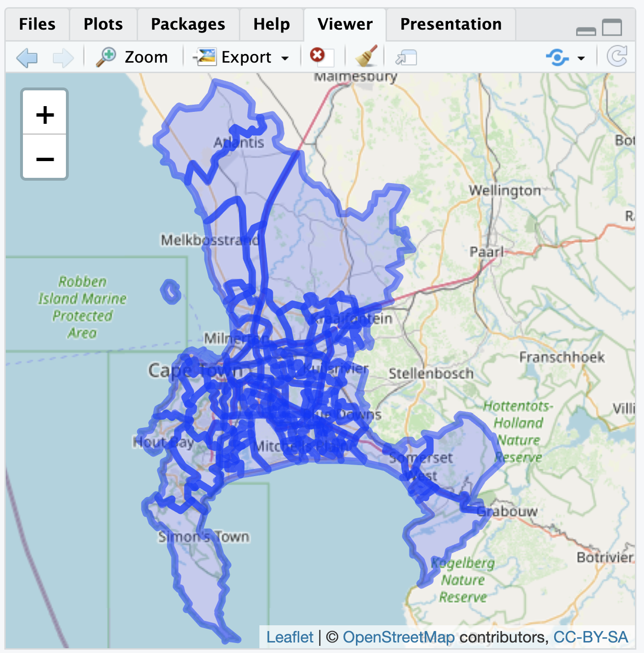Viewport: 644px width, 653px height.
Task: Select the Zoom magnifier tool
Action: [x=130, y=57]
